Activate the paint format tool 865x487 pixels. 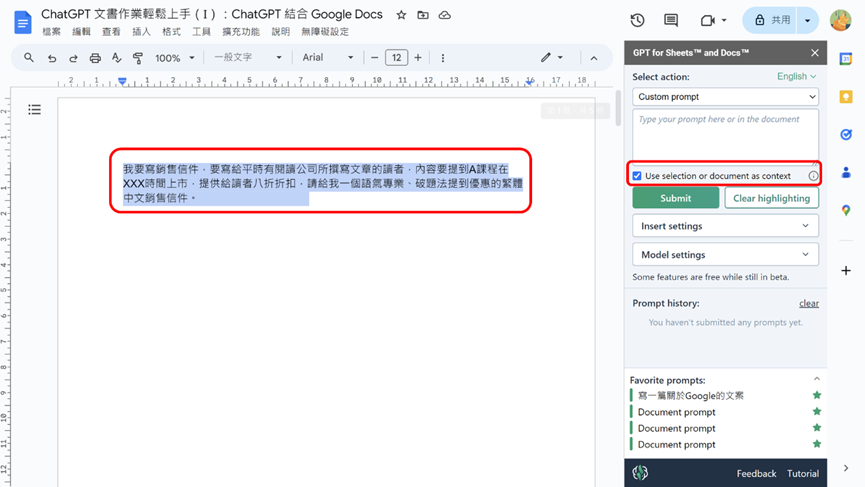point(138,58)
